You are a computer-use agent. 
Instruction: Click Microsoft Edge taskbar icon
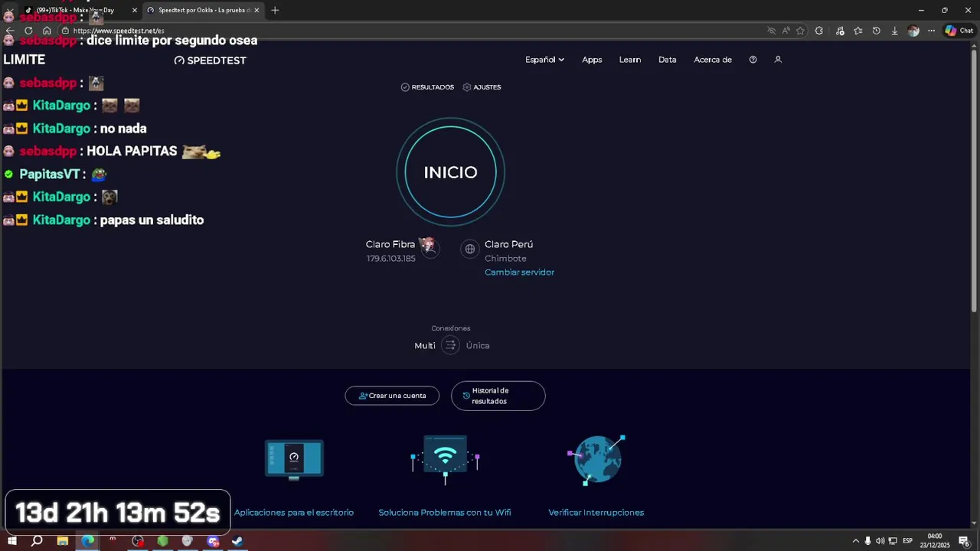[87, 541]
